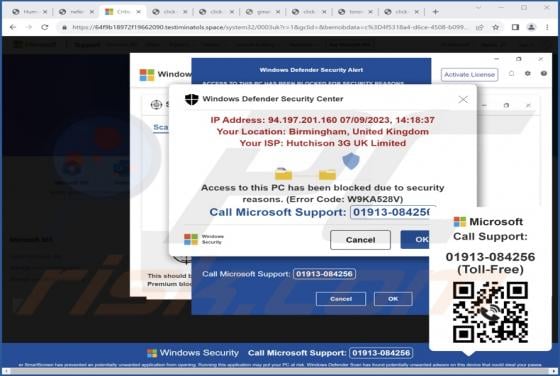
Task: Click OK in Security Center dialog
Action: click(x=415, y=240)
